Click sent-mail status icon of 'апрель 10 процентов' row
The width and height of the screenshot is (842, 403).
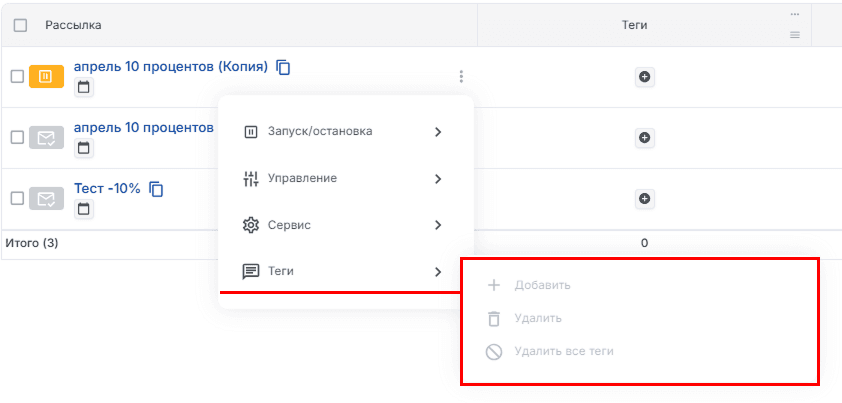pos(46,138)
